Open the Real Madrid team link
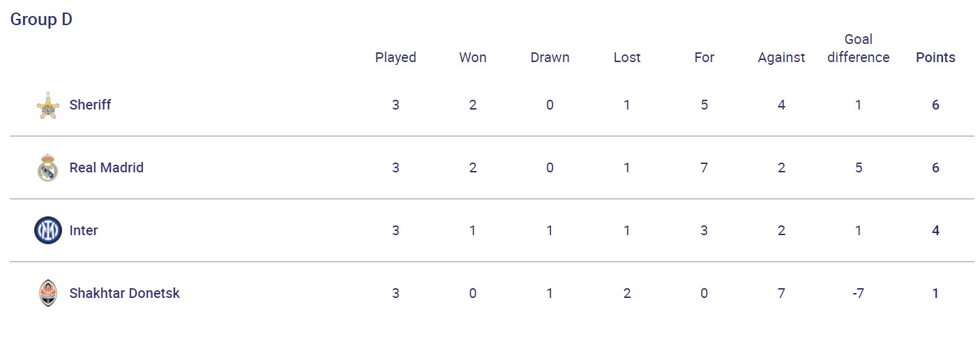Viewport: 980px width, 344px height. (106, 168)
